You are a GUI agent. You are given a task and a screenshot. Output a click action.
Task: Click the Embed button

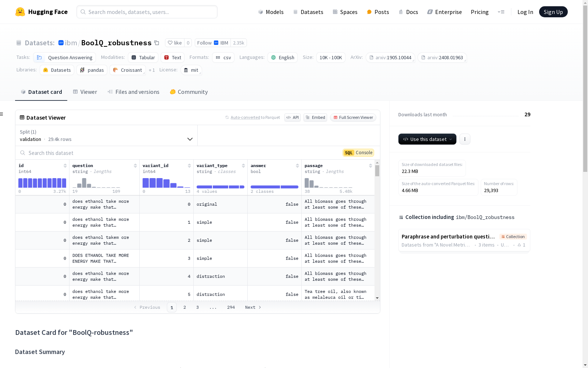[x=315, y=117]
